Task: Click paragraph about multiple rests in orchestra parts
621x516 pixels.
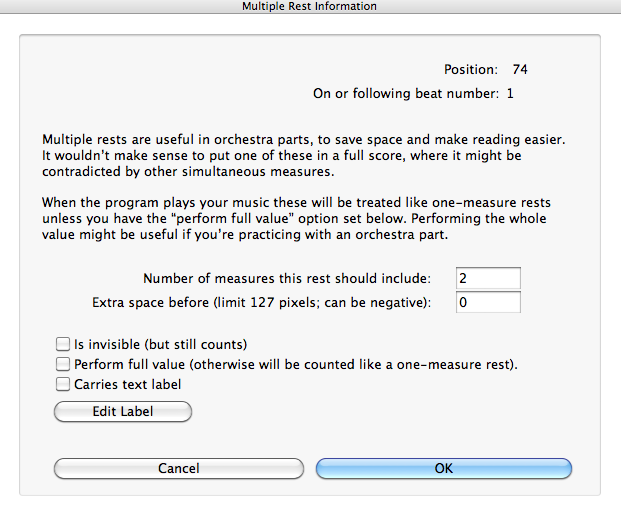Action: 304,156
